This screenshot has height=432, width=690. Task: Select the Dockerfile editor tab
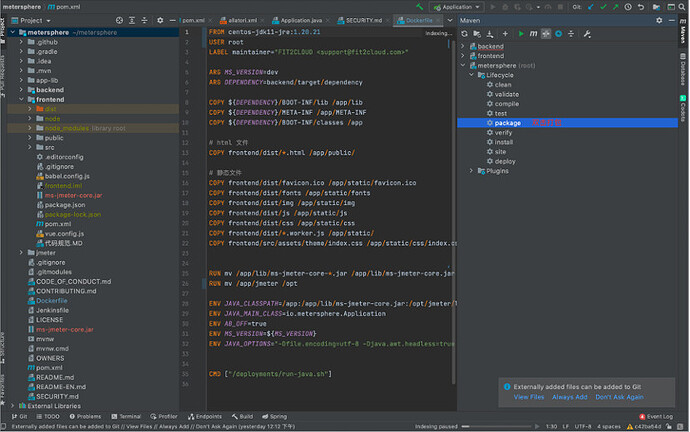(418, 20)
